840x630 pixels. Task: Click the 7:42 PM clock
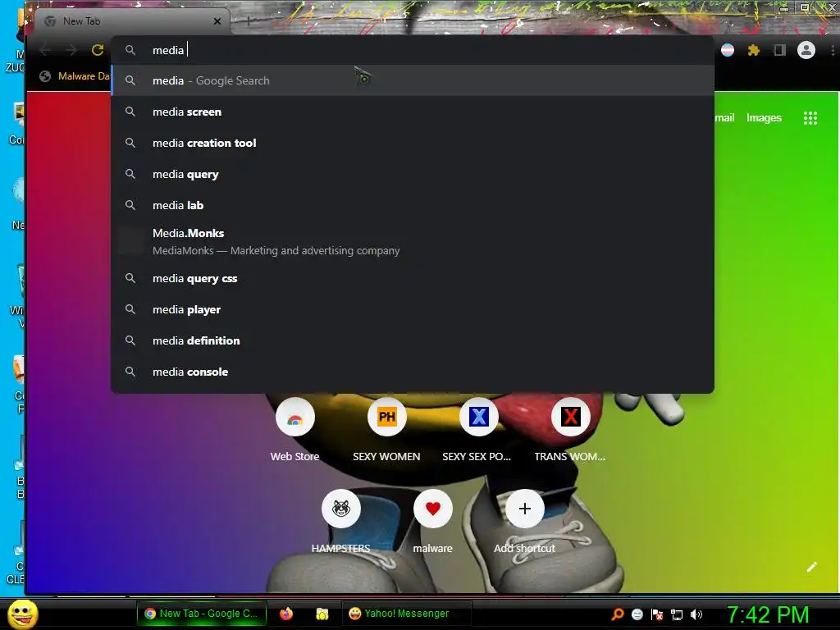click(768, 614)
